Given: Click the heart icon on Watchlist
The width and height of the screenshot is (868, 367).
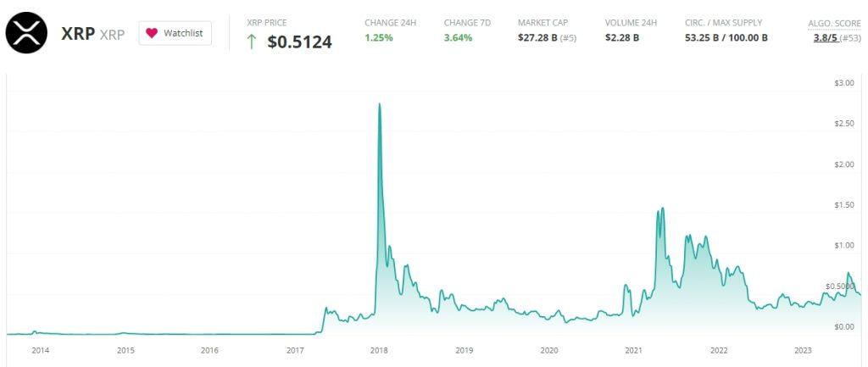Looking at the screenshot, I should point(152,33).
